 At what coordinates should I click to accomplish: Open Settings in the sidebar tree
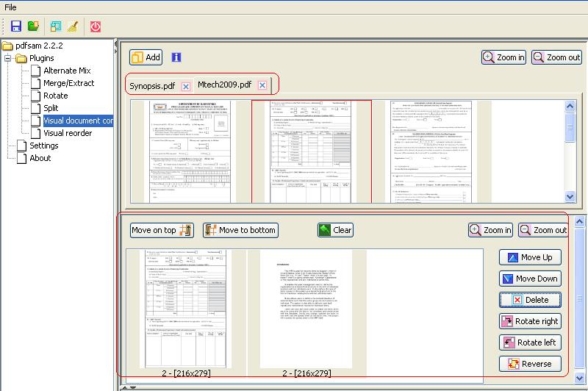43,146
